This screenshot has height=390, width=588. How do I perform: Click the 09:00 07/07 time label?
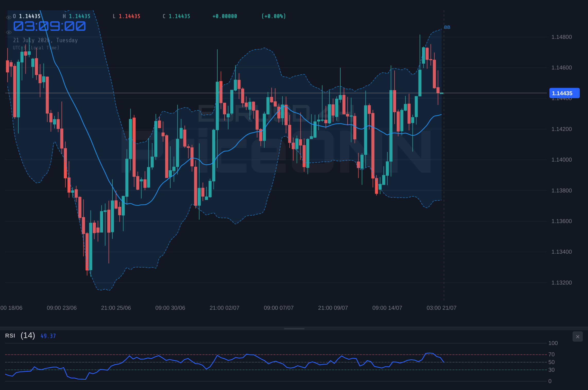point(279,308)
